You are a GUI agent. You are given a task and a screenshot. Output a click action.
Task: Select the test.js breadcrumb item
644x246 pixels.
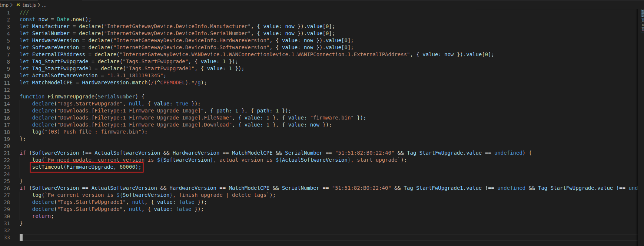(x=29, y=5)
